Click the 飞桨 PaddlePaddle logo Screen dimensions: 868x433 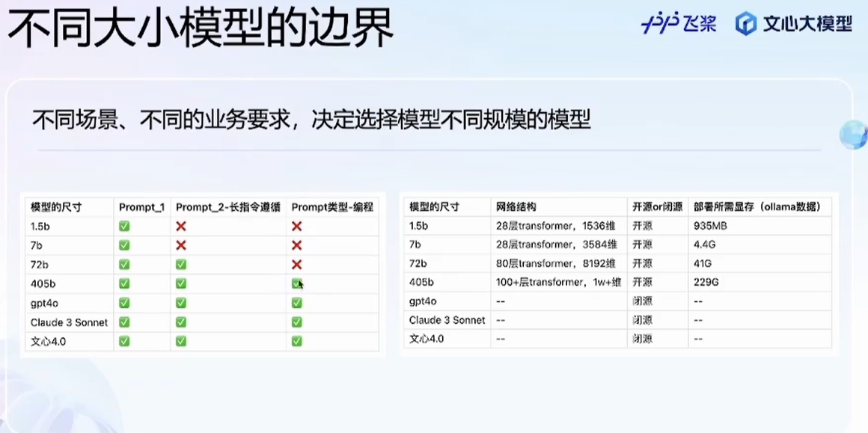[679, 24]
